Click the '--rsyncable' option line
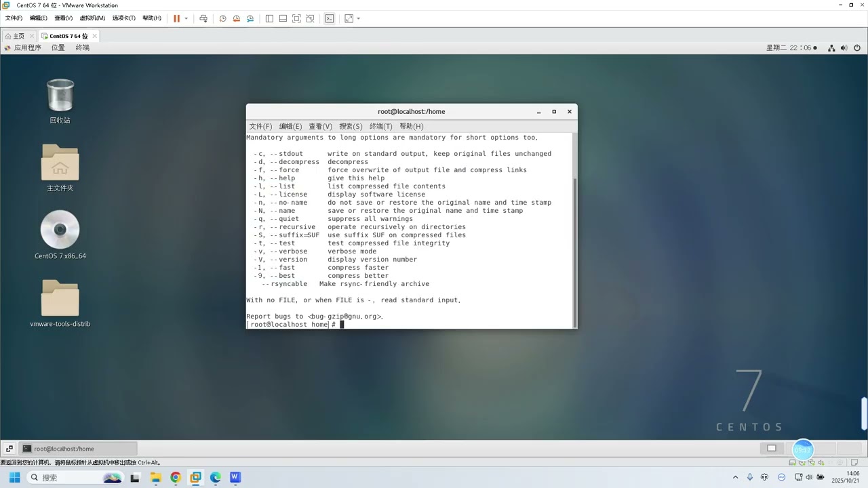The height and width of the screenshot is (488, 868). [345, 284]
